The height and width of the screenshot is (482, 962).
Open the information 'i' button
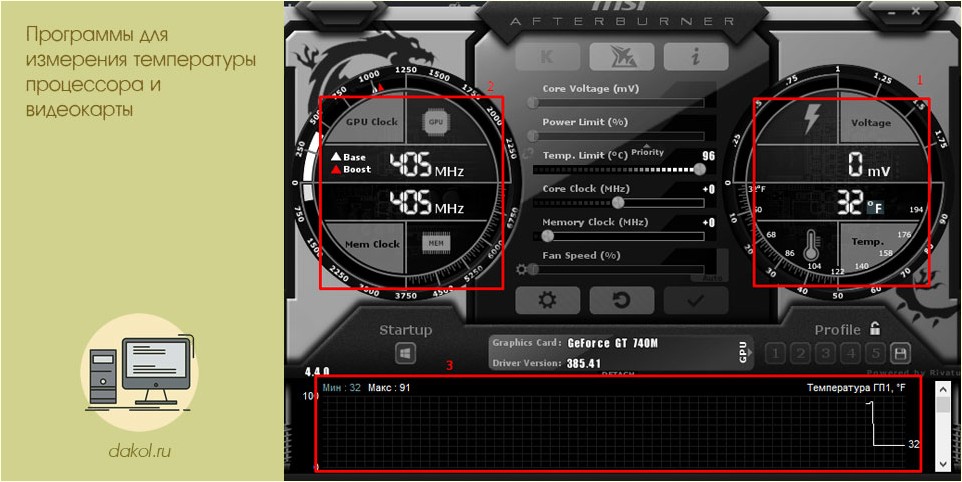pos(696,56)
